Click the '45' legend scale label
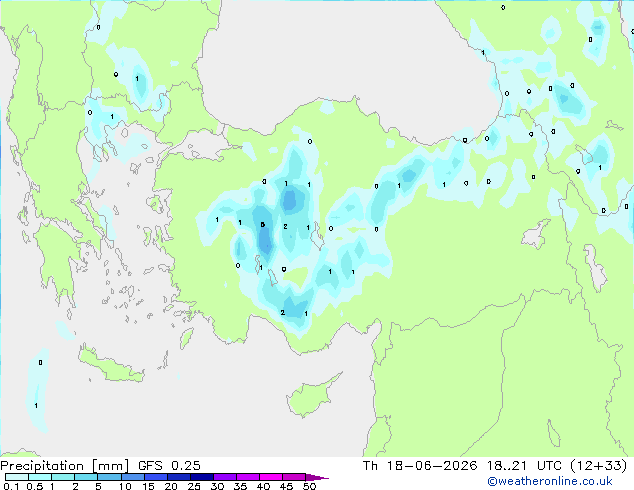The width and height of the screenshot is (634, 490). click(286, 486)
